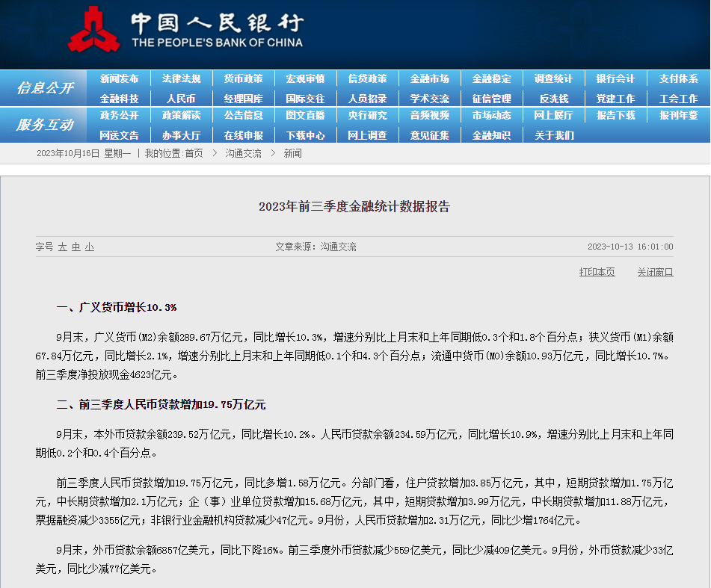Set font size to medium (中)
The height and width of the screenshot is (588, 711).
click(76, 247)
